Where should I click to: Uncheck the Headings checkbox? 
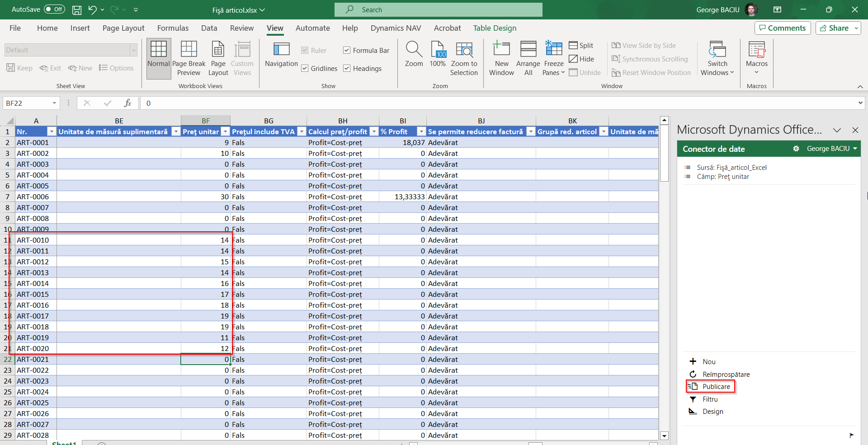click(x=347, y=68)
